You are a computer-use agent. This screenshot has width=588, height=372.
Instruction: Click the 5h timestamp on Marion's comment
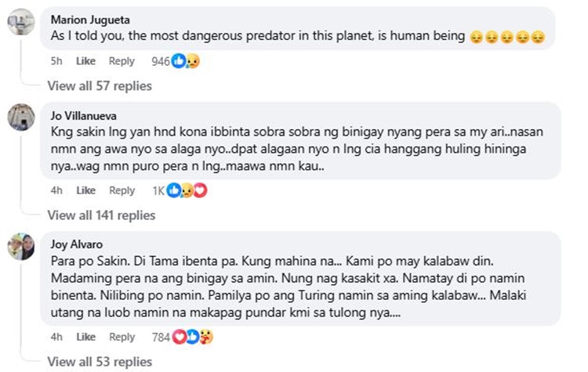(x=57, y=61)
